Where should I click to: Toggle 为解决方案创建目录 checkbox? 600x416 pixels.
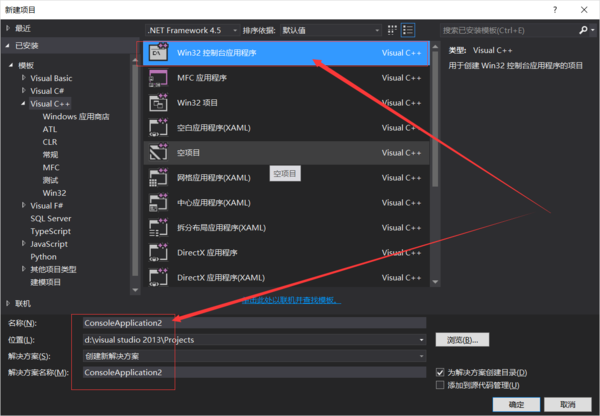tap(440, 372)
